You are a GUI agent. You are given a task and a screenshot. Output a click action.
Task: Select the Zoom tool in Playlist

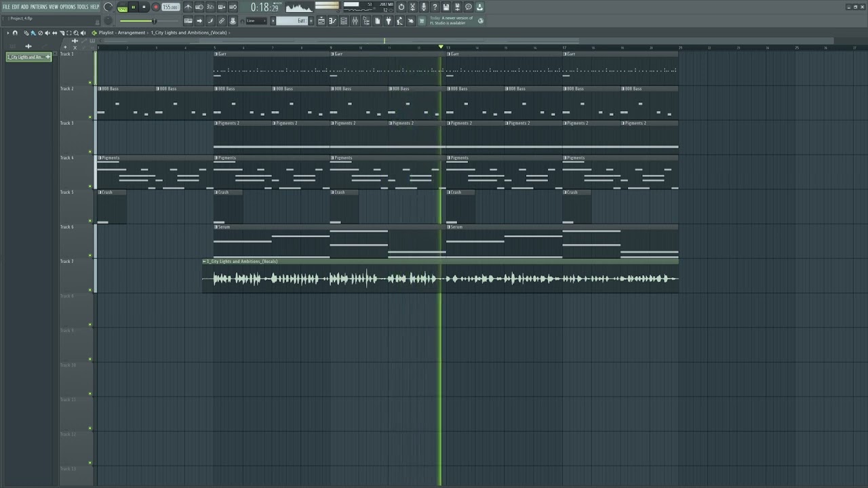pos(76,33)
